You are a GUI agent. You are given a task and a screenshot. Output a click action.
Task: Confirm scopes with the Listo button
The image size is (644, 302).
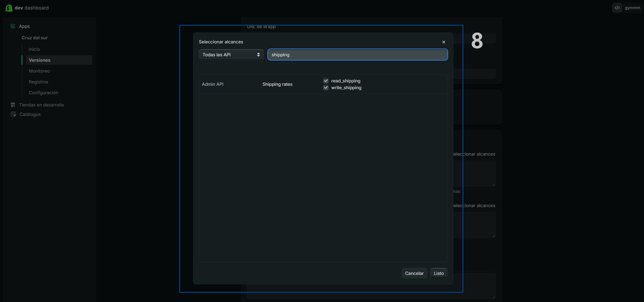tap(438, 274)
